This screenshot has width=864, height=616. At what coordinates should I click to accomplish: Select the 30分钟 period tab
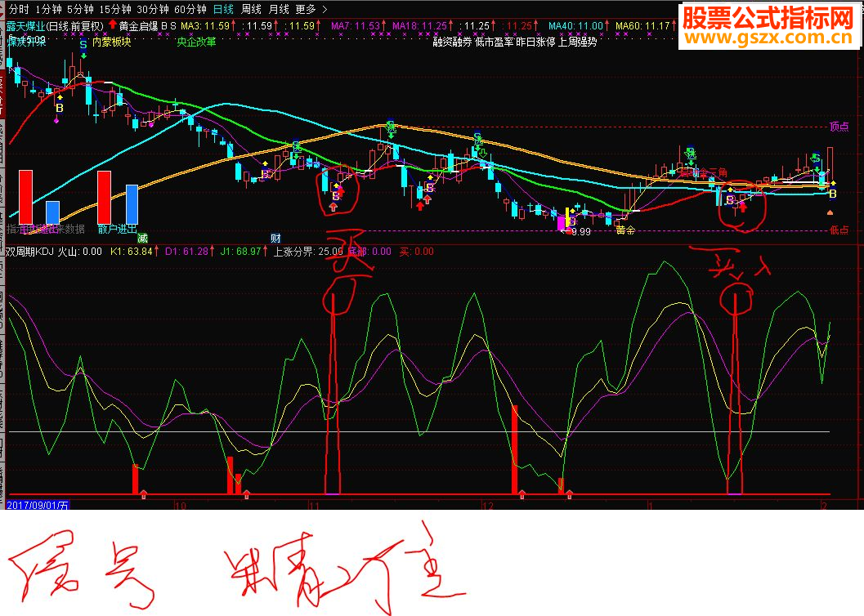[153, 9]
